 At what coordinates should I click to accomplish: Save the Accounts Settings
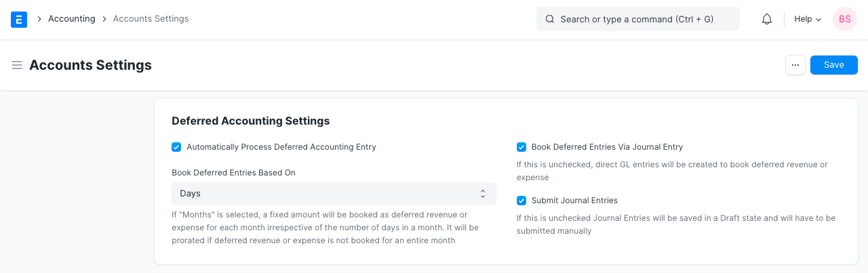click(x=833, y=65)
